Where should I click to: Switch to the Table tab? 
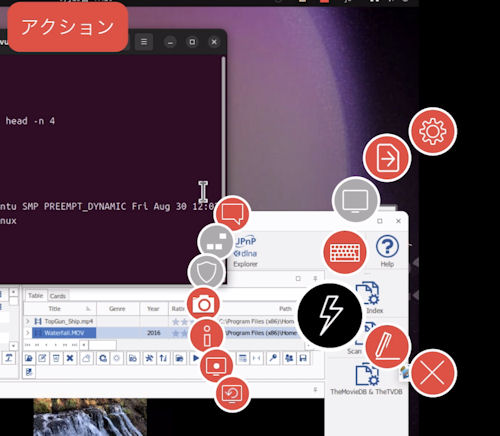pos(36,296)
